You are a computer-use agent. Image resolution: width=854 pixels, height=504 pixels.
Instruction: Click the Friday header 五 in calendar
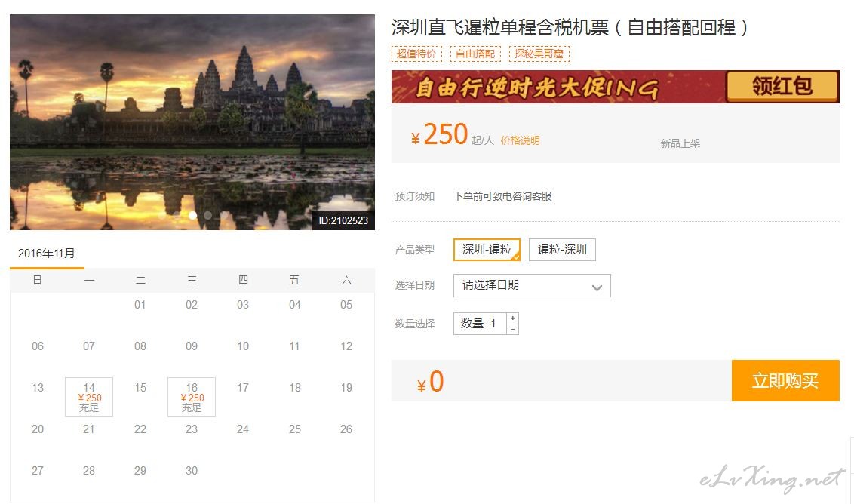point(294,280)
